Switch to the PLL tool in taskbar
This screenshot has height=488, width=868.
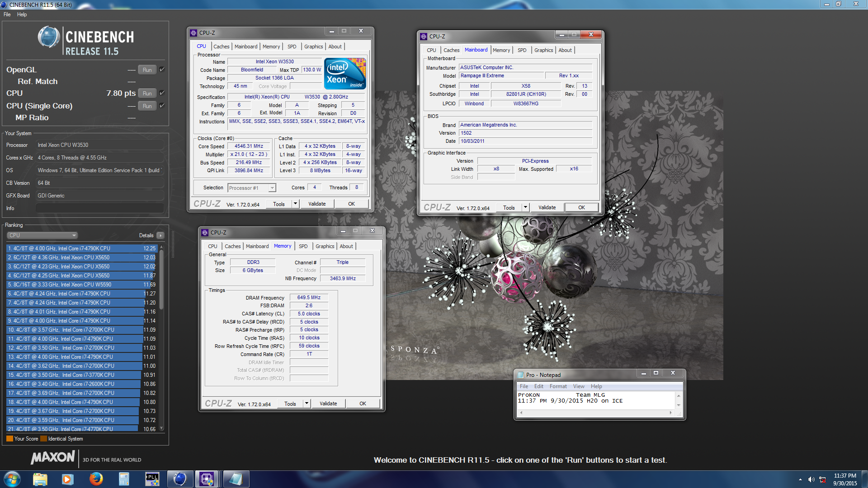pyautogui.click(x=152, y=479)
